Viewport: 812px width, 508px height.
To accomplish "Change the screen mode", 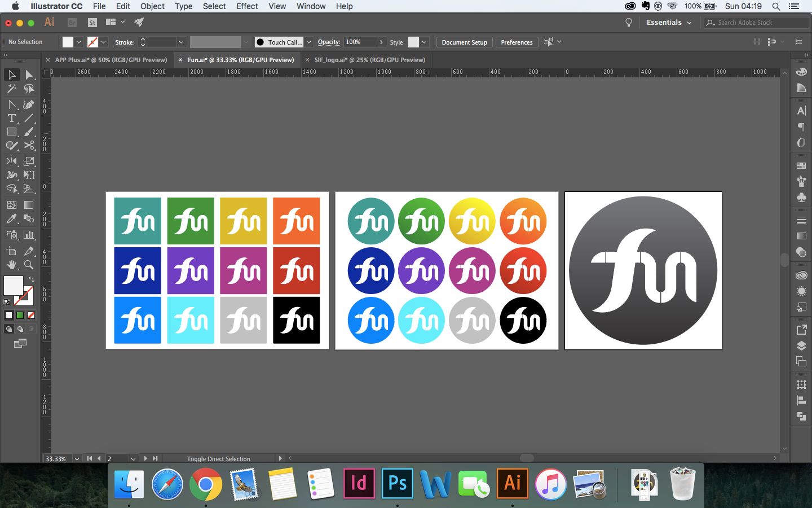I will click(x=20, y=343).
